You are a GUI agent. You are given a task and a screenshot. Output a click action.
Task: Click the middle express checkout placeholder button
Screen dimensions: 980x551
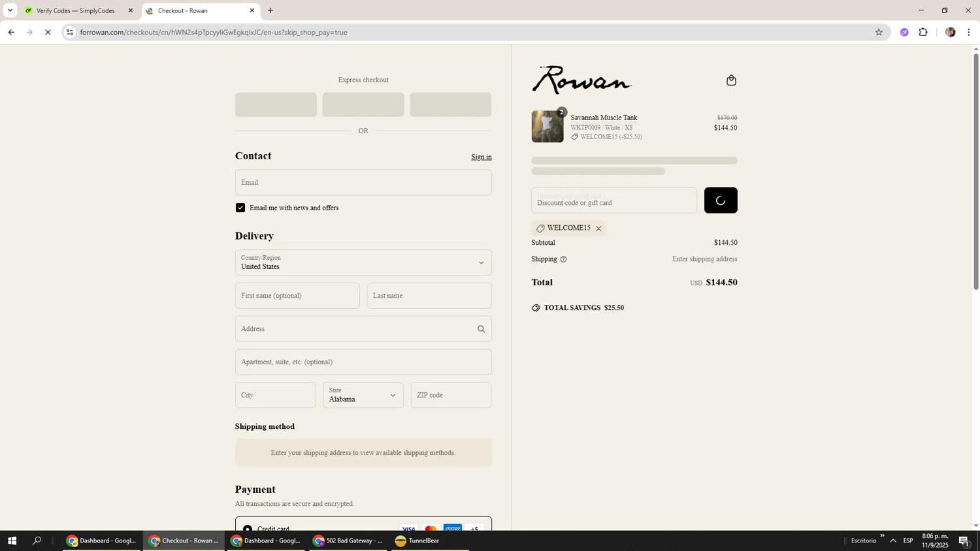click(x=363, y=104)
